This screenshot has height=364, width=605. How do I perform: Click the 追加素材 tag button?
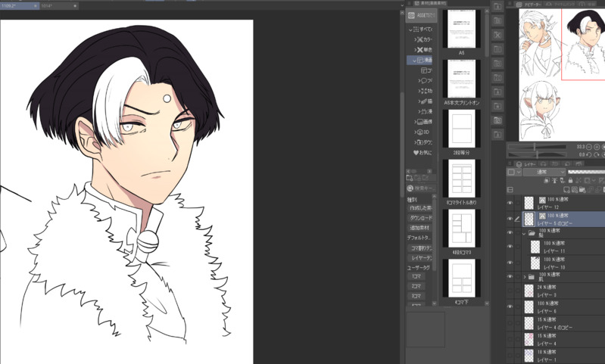[419, 228]
